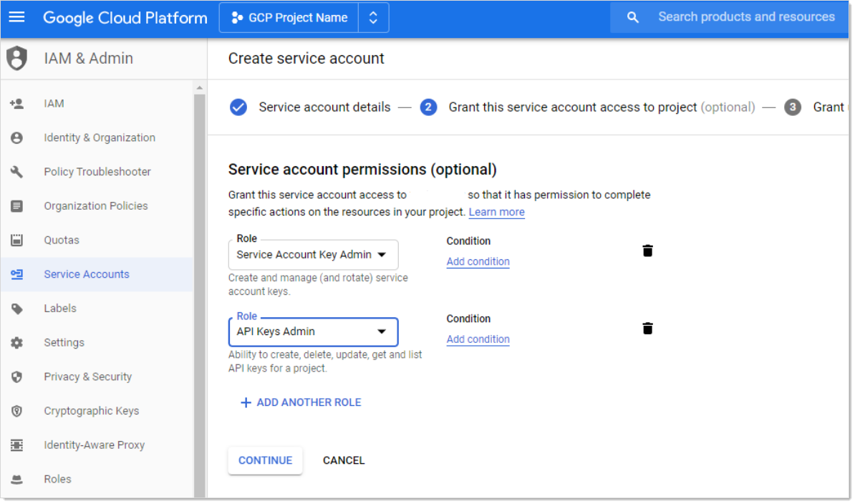Click the Privacy & Security shield icon
The image size is (855, 504).
(17, 377)
